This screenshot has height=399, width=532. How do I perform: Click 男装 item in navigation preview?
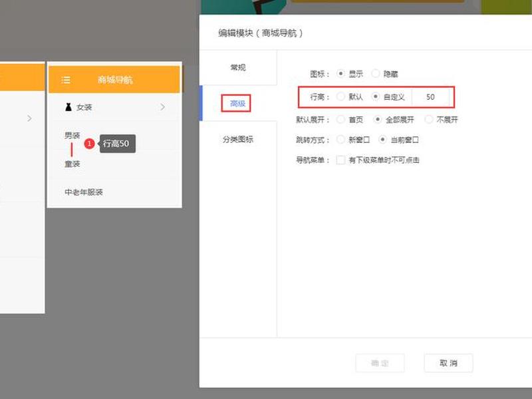click(x=72, y=136)
